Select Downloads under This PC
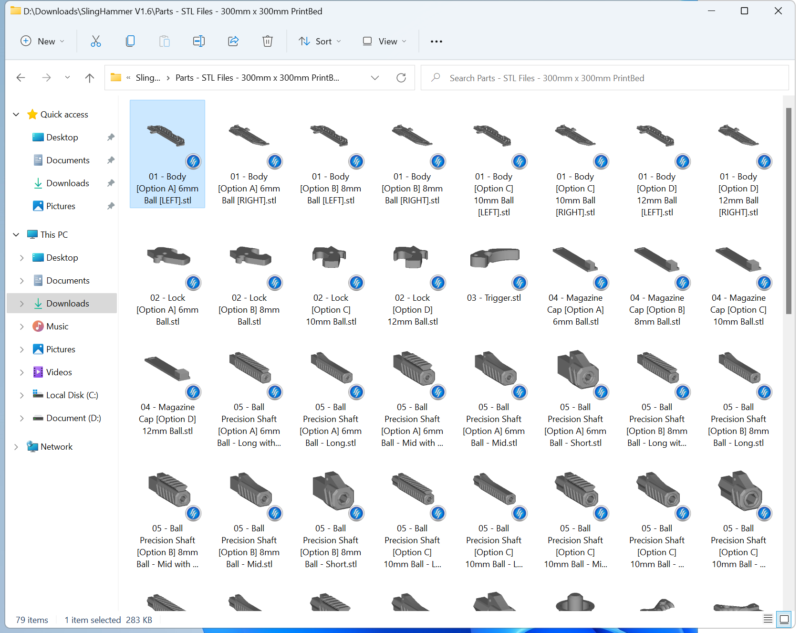The image size is (800, 633). [x=62, y=303]
